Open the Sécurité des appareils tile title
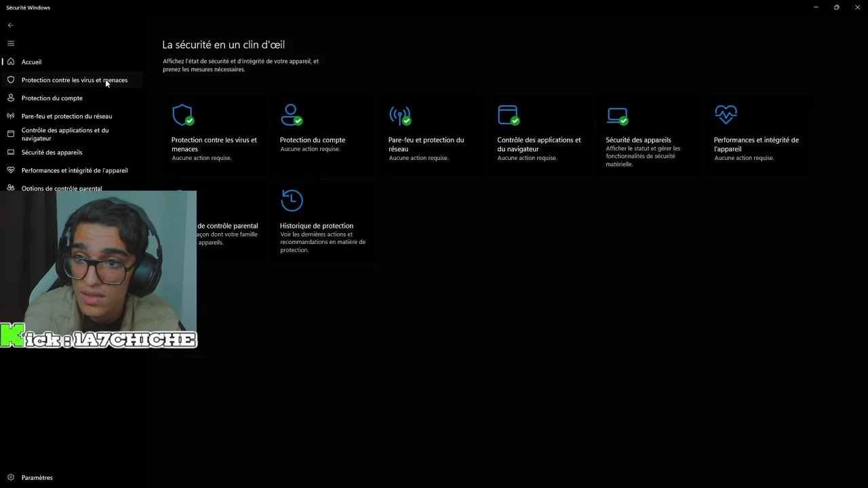This screenshot has height=488, width=868. pyautogui.click(x=638, y=140)
